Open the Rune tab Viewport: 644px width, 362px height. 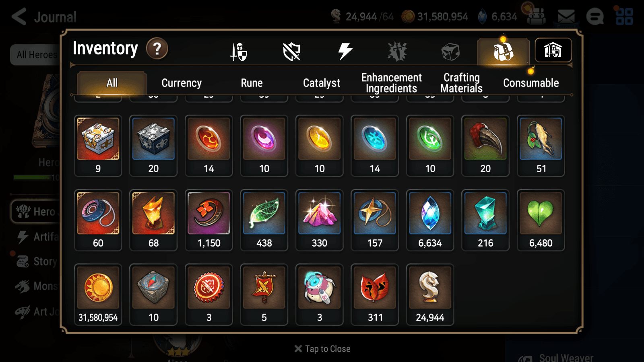252,83
